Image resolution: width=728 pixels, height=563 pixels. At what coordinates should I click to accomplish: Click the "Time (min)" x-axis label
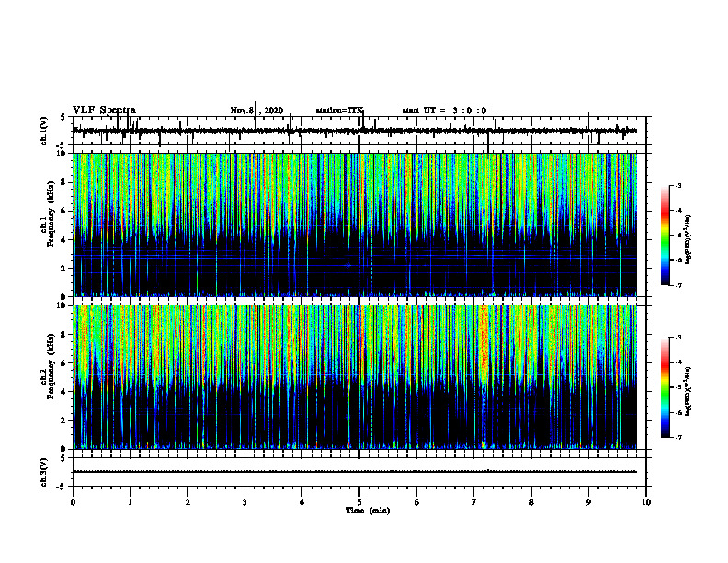click(x=368, y=511)
